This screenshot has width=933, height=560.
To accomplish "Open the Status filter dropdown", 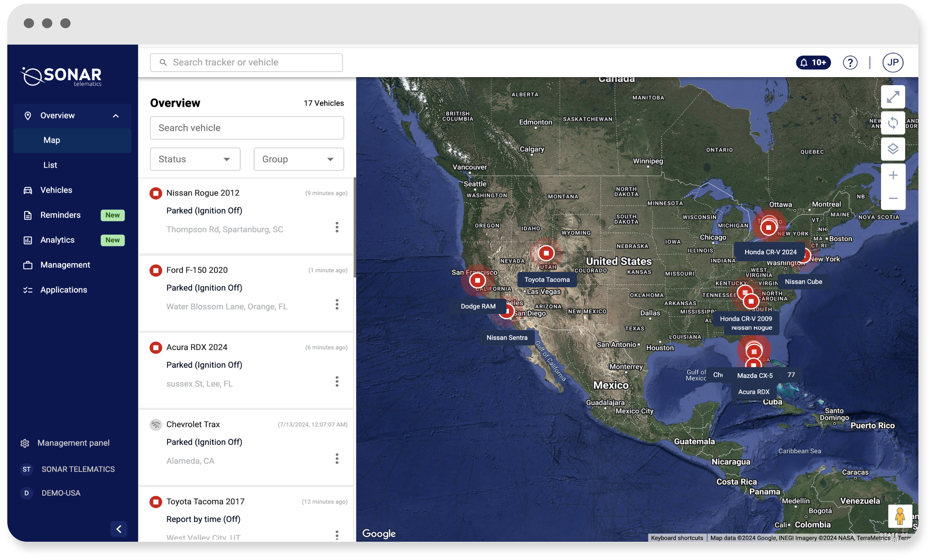I will 195,159.
